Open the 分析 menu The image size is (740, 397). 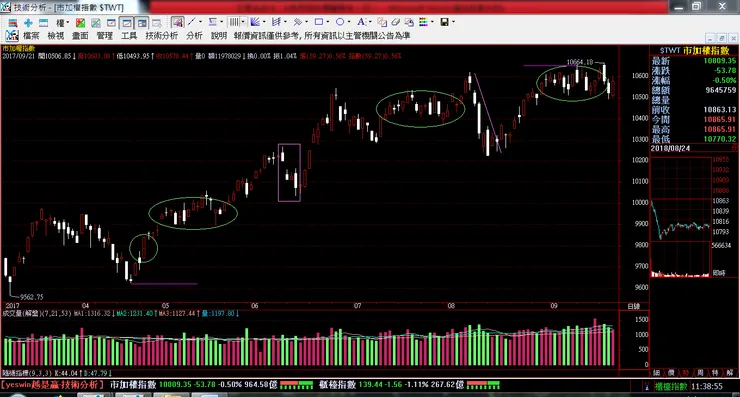tap(194, 36)
